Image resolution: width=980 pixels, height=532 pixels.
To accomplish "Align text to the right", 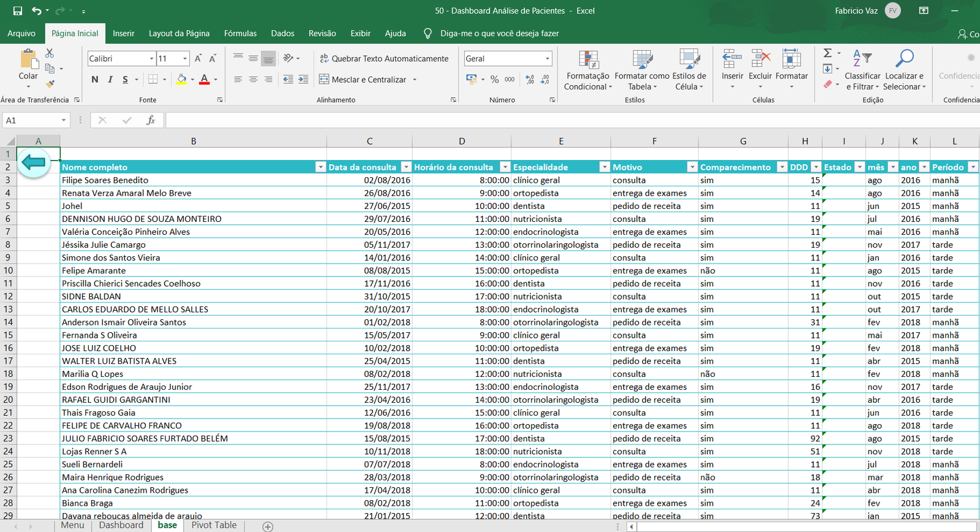I will 268,79.
